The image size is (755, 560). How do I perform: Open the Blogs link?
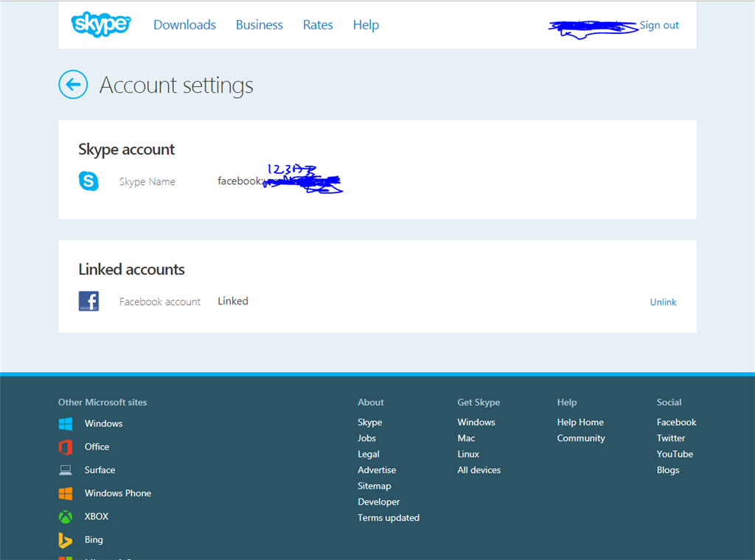668,470
